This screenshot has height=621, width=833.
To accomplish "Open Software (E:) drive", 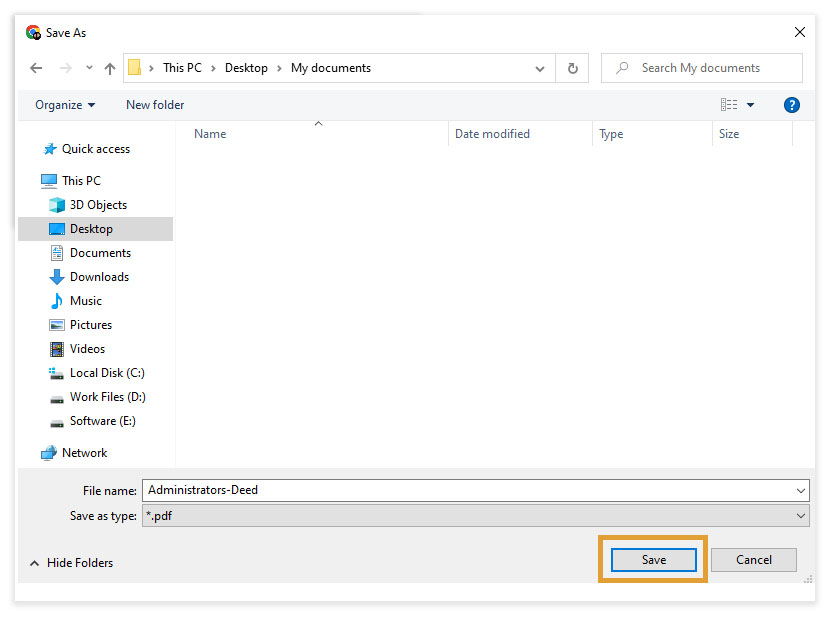I will coord(103,421).
